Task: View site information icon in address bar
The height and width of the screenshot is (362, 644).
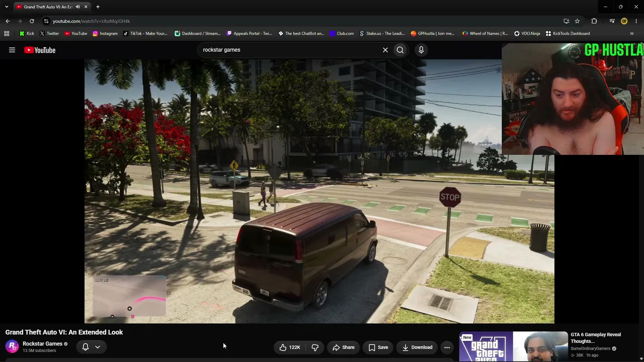Action: 46,21
